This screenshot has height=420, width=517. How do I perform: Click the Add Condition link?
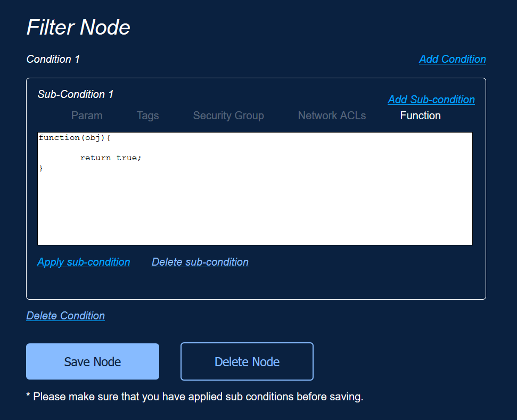pos(453,59)
